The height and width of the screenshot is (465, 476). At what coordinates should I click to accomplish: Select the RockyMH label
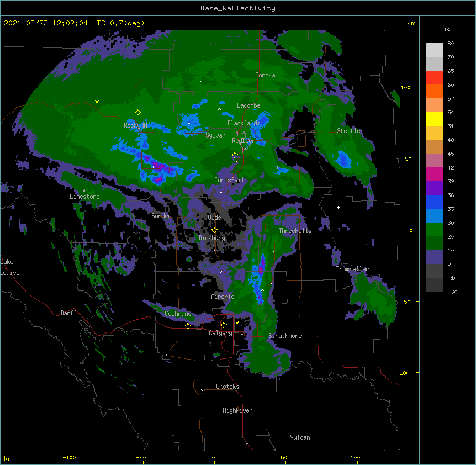(135, 125)
